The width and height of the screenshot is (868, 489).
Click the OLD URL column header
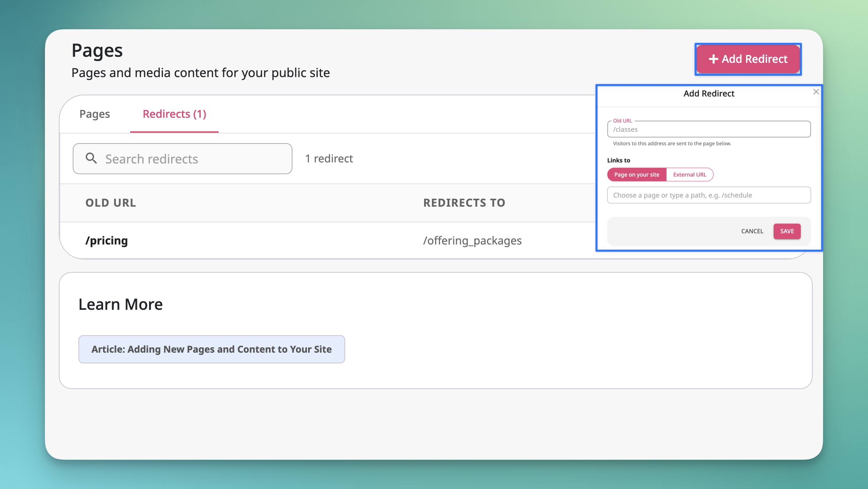click(x=111, y=203)
